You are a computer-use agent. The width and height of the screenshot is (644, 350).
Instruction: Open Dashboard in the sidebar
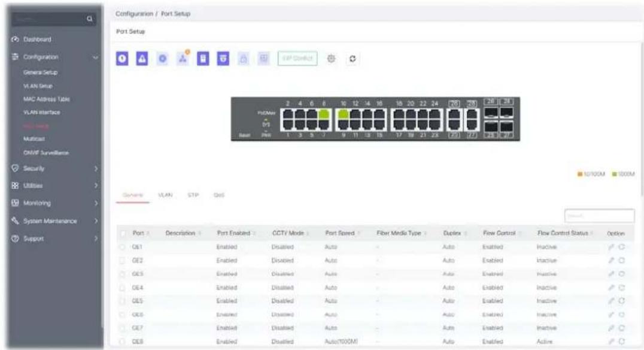click(37, 40)
